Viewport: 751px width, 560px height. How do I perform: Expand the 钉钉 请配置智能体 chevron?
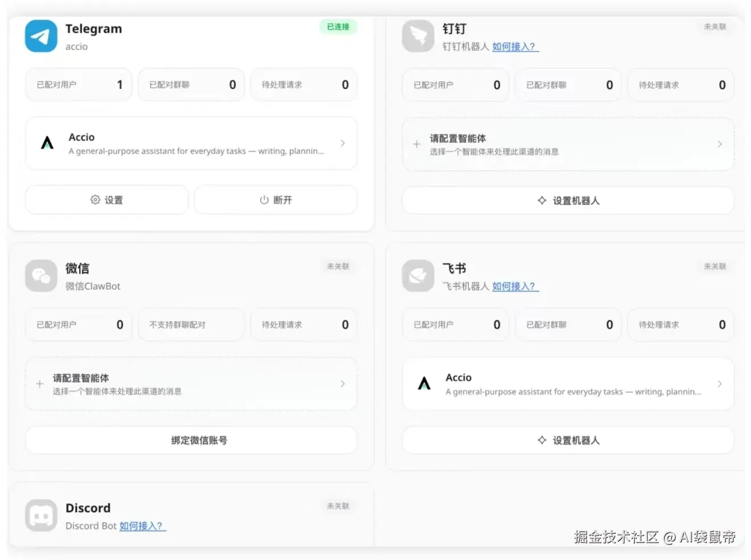[720, 144]
